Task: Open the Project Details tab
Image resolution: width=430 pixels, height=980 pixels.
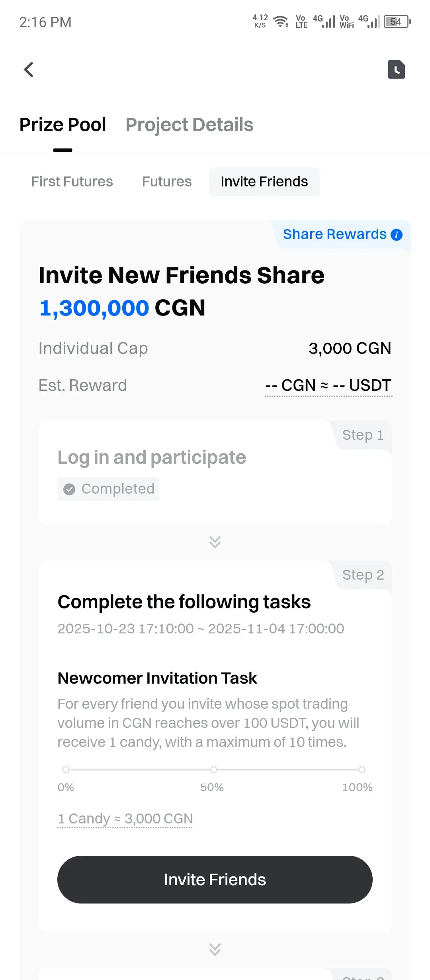Action: click(190, 125)
